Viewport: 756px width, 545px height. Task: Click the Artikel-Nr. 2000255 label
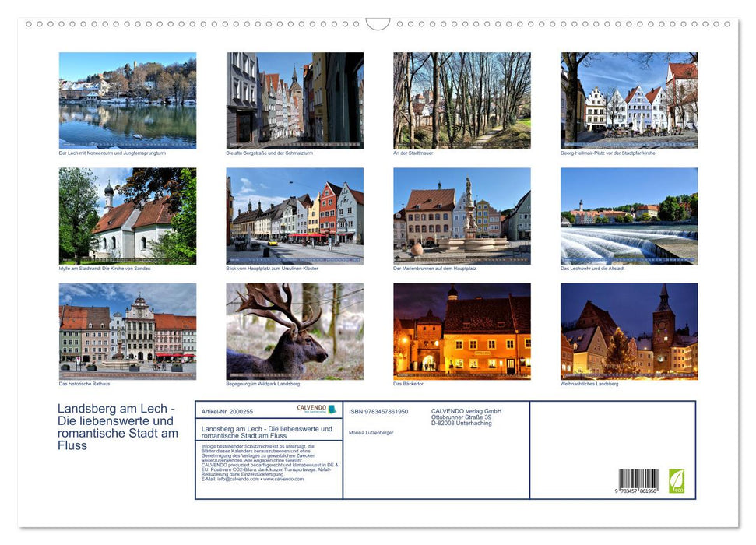click(229, 410)
